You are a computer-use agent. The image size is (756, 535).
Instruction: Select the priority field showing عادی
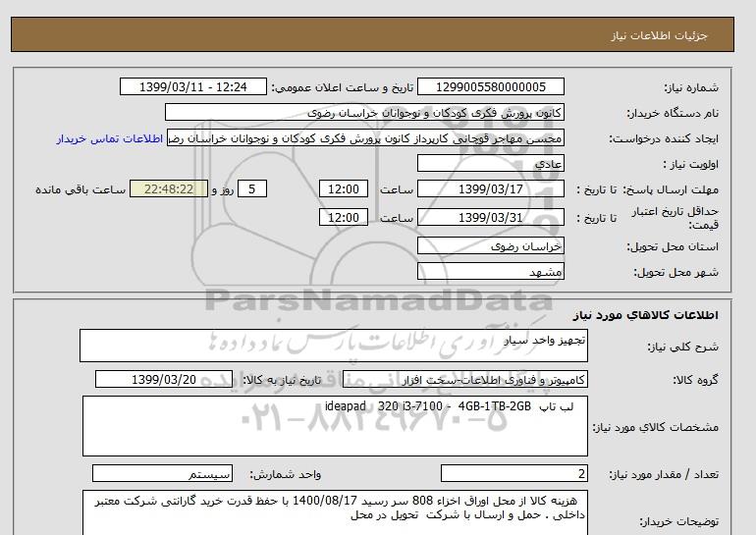click(x=490, y=163)
